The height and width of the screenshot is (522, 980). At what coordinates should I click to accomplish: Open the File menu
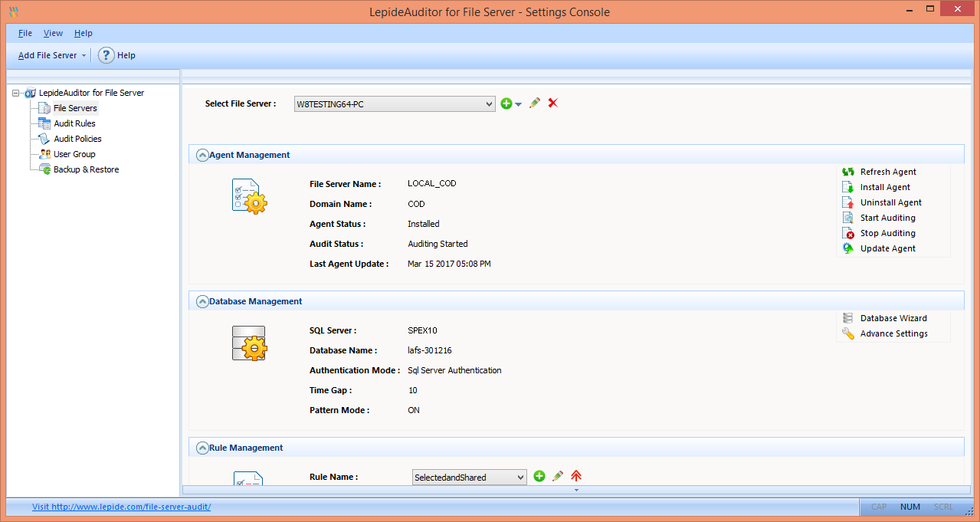click(x=25, y=33)
